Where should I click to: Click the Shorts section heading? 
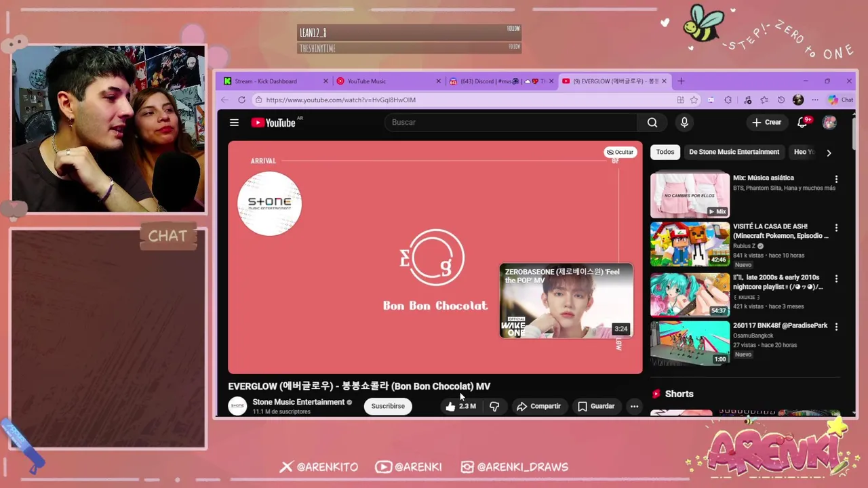[x=679, y=394]
